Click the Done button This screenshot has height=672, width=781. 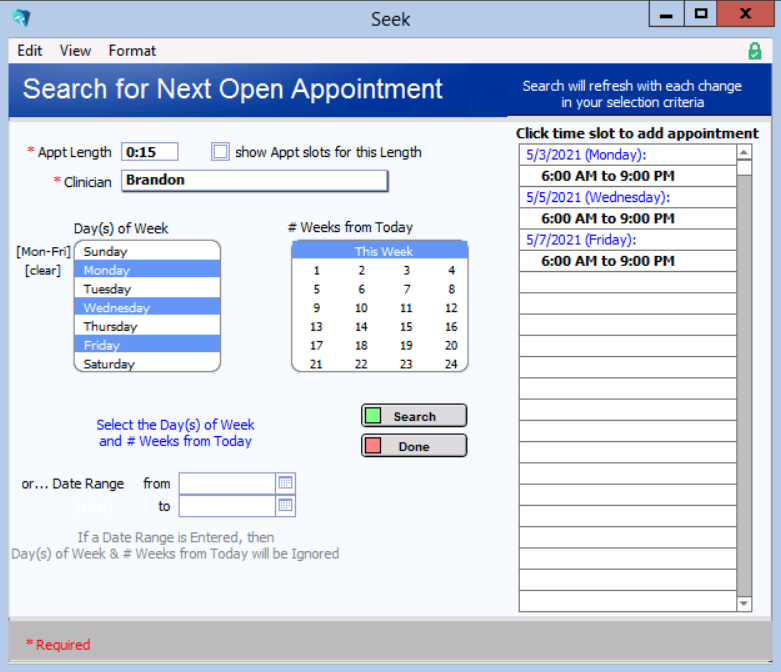pyautogui.click(x=414, y=446)
